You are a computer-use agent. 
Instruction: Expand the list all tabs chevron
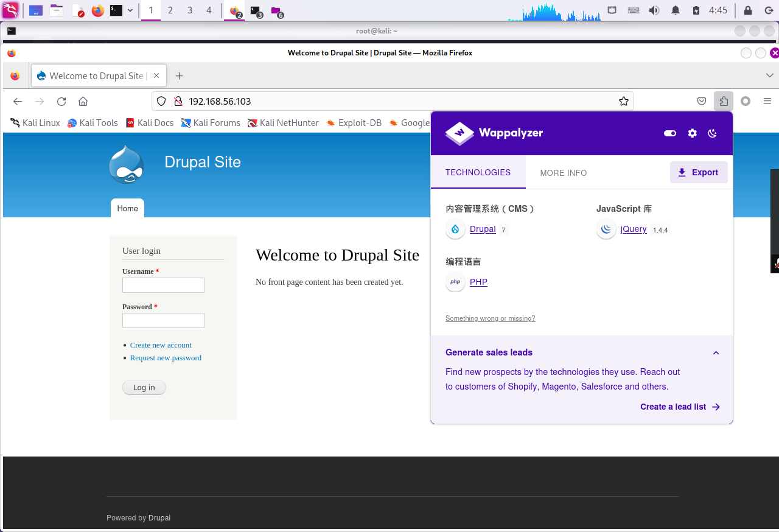[x=770, y=75]
